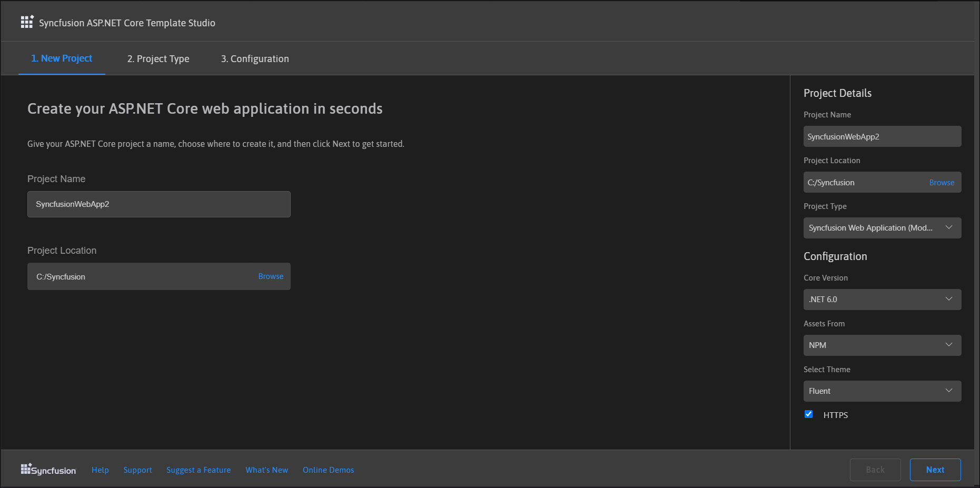
Task: Open the Project Type dropdown
Action: (882, 228)
